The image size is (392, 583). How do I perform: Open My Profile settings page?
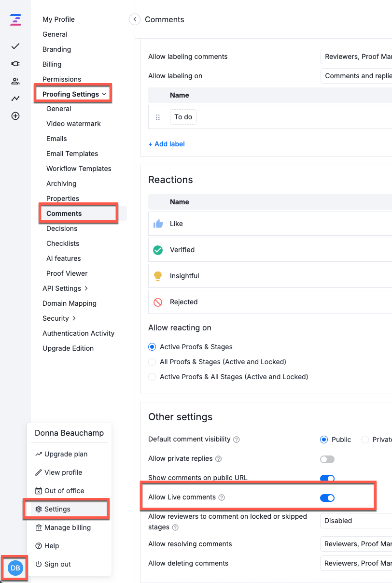pos(58,19)
